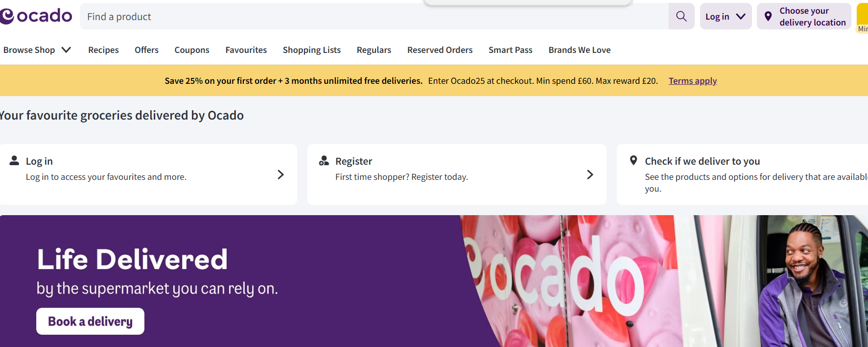Click the Check delivery pin icon

(x=633, y=160)
